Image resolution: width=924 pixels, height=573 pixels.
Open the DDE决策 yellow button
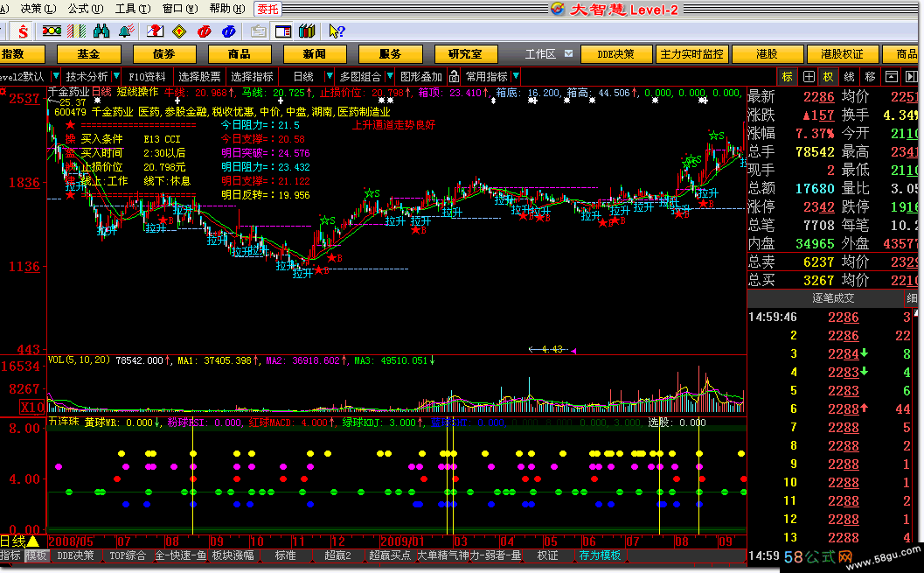616,54
